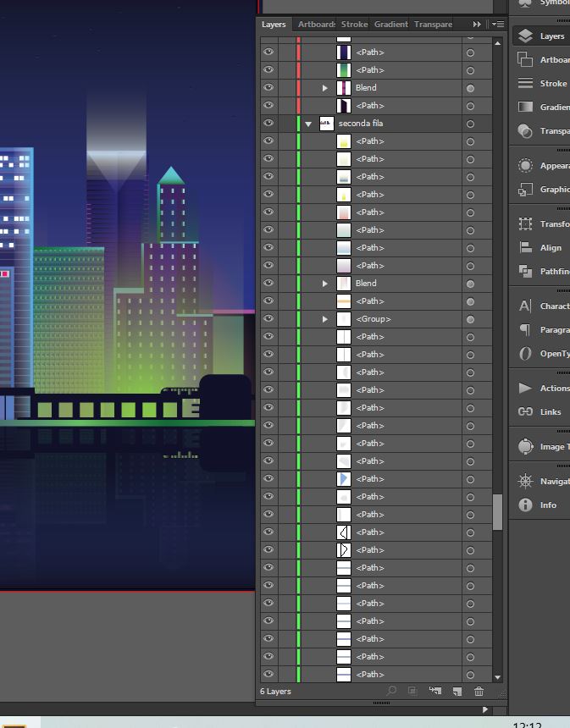Delete selection using the trash icon
This screenshot has width=570, height=728.
(x=479, y=692)
